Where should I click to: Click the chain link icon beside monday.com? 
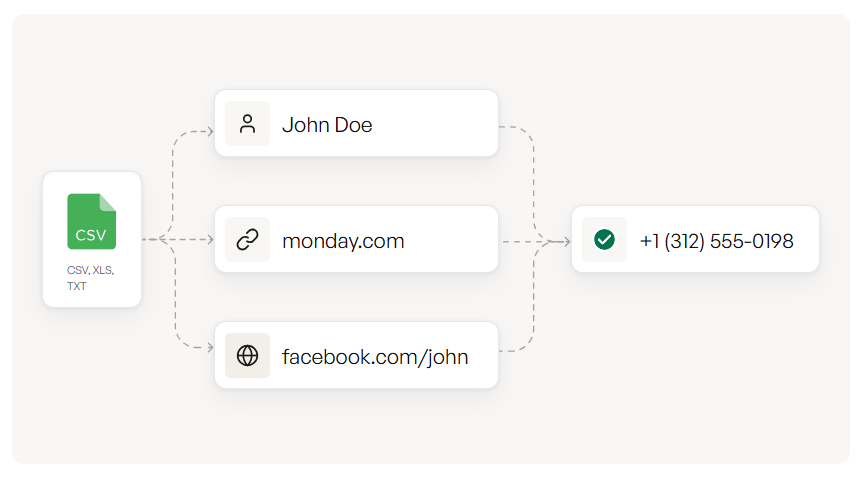pyautogui.click(x=247, y=240)
